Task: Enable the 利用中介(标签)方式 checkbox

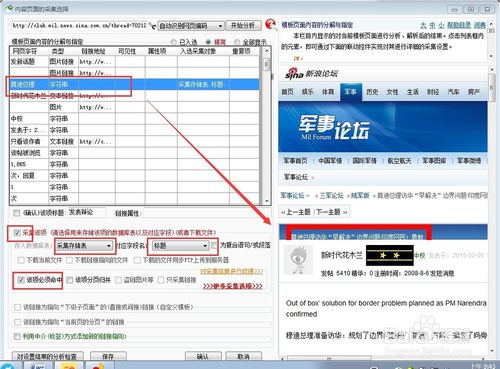Action: pyautogui.click(x=17, y=336)
